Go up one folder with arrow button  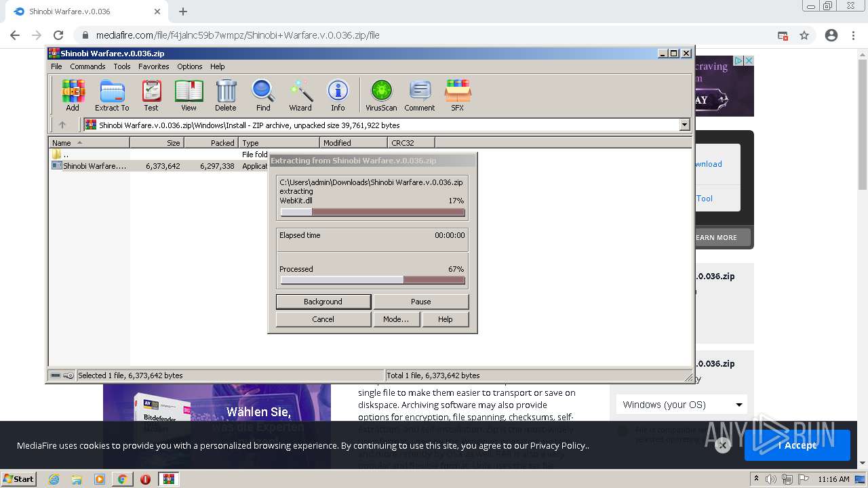pos(62,125)
